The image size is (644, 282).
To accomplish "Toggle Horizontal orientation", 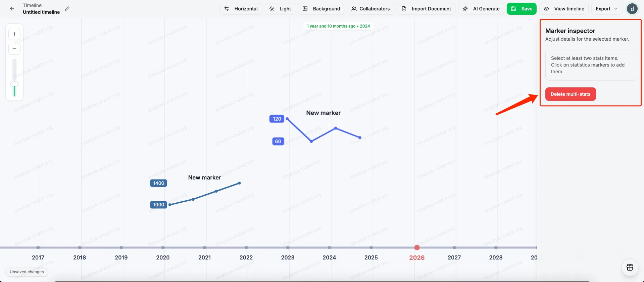I will 241,9.
